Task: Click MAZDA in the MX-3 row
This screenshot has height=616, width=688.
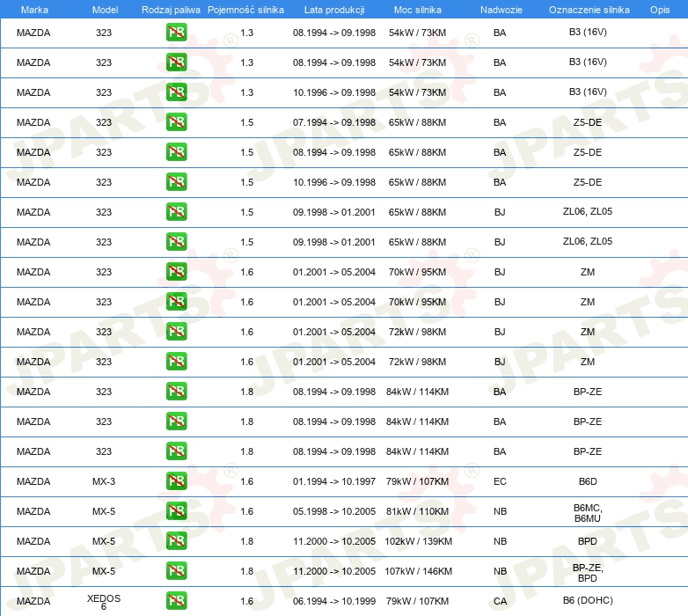Action: click(33, 481)
